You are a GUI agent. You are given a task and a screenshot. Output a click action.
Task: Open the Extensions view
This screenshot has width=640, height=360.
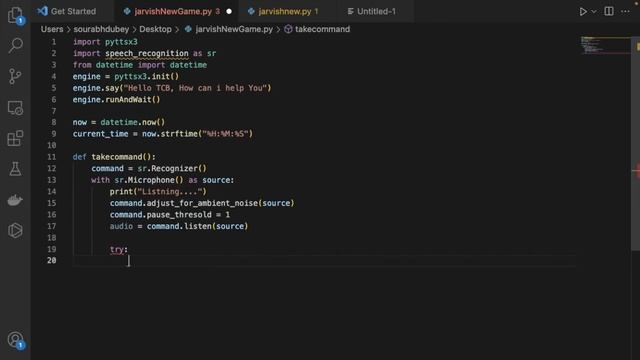pyautogui.click(x=15, y=138)
